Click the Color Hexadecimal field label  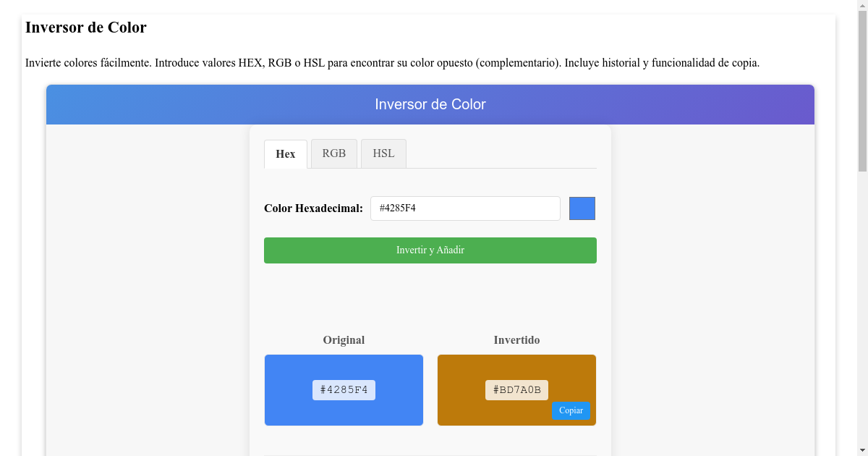tap(312, 208)
